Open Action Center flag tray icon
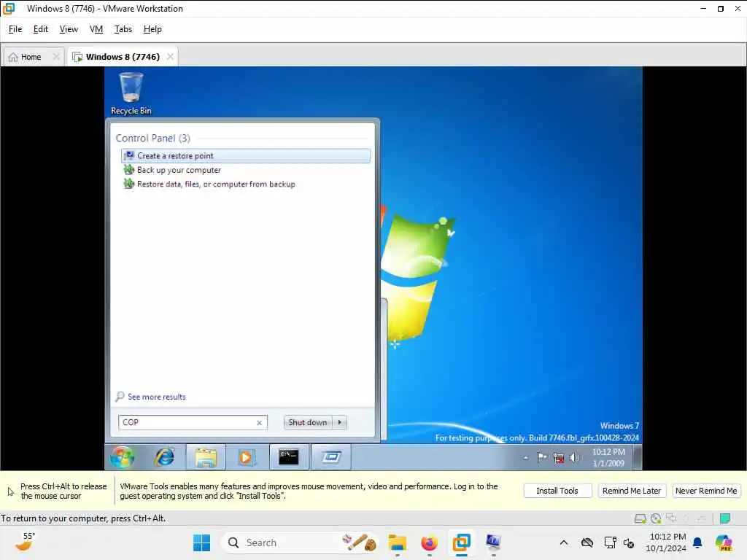The image size is (747, 560). [542, 458]
